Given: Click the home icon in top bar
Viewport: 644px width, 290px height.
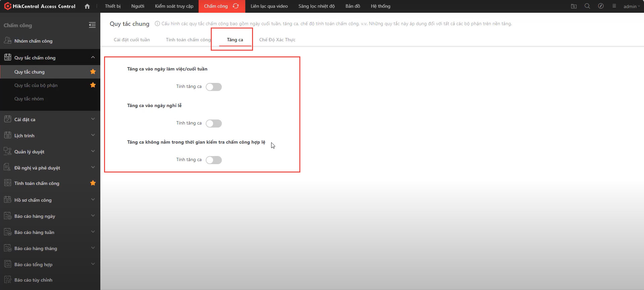Looking at the screenshot, I should tap(87, 6).
